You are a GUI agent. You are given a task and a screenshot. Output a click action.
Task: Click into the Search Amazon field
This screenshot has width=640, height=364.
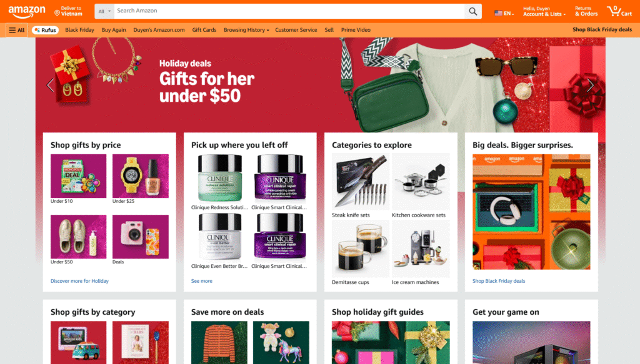289,11
